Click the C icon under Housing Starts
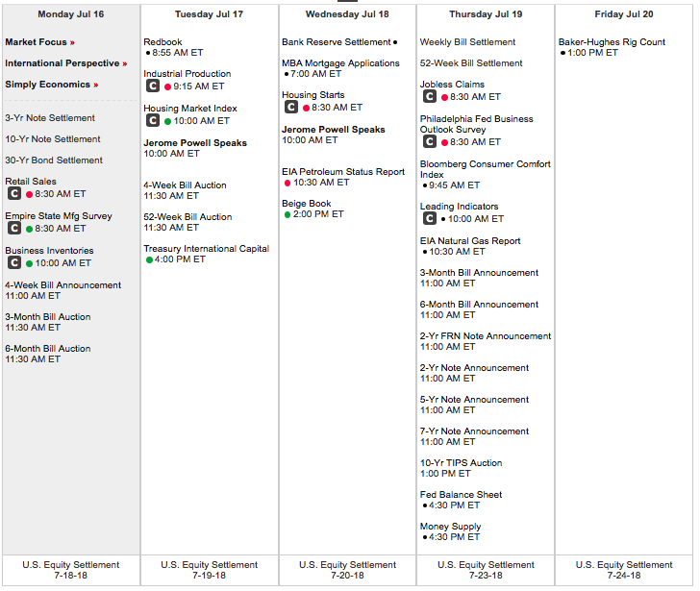Screen dimensions: 700x591 click(x=291, y=108)
